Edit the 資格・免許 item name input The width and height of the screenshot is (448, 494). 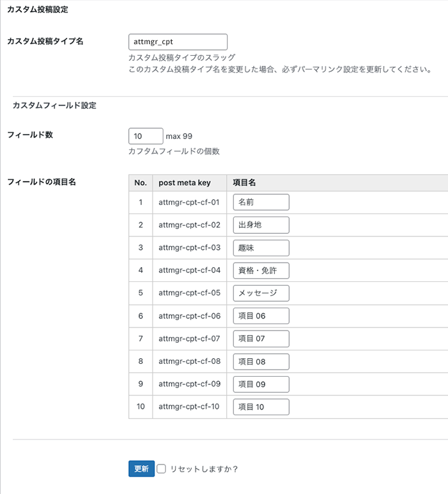261,270
